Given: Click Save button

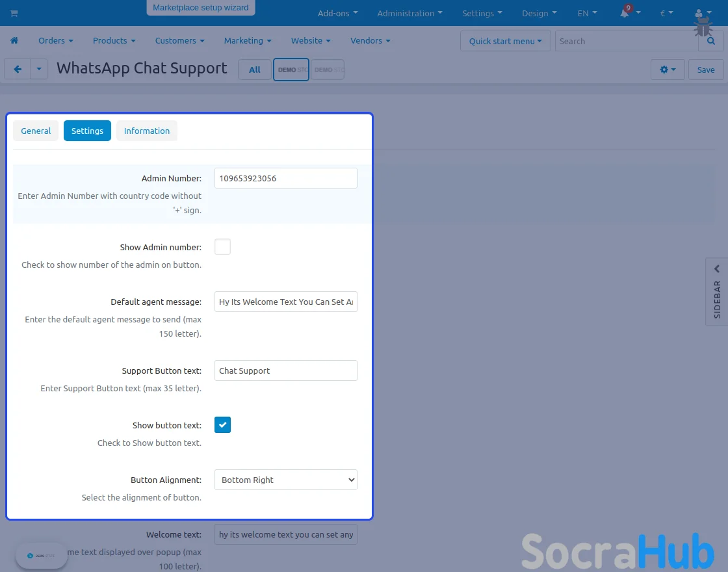Looking at the screenshot, I should click(706, 70).
